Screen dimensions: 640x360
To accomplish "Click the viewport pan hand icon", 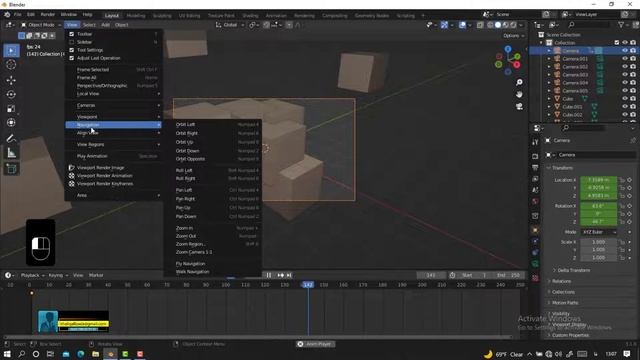I will pyautogui.click(x=519, y=94).
